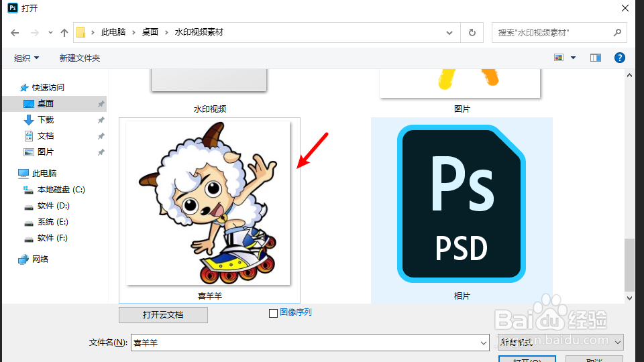Open the recent locations chevron

(50, 32)
